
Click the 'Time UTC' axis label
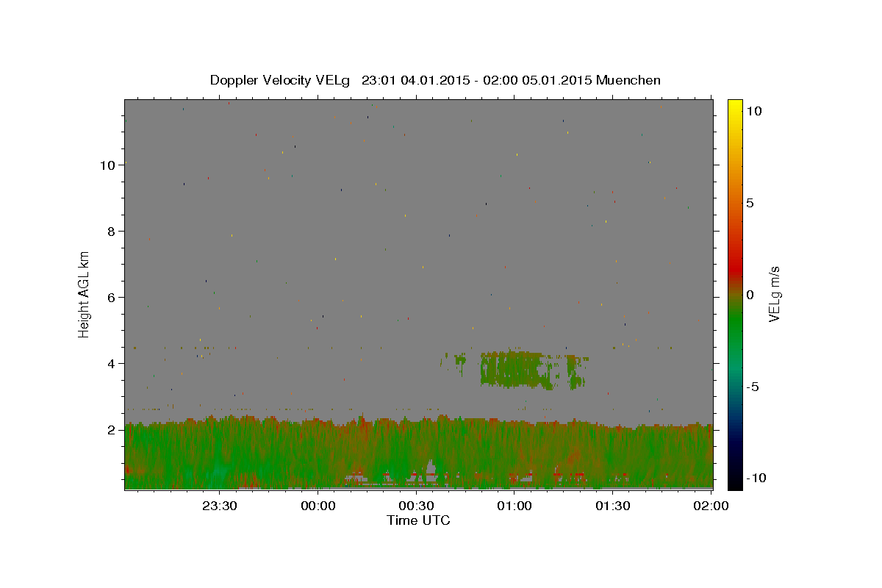(418, 520)
